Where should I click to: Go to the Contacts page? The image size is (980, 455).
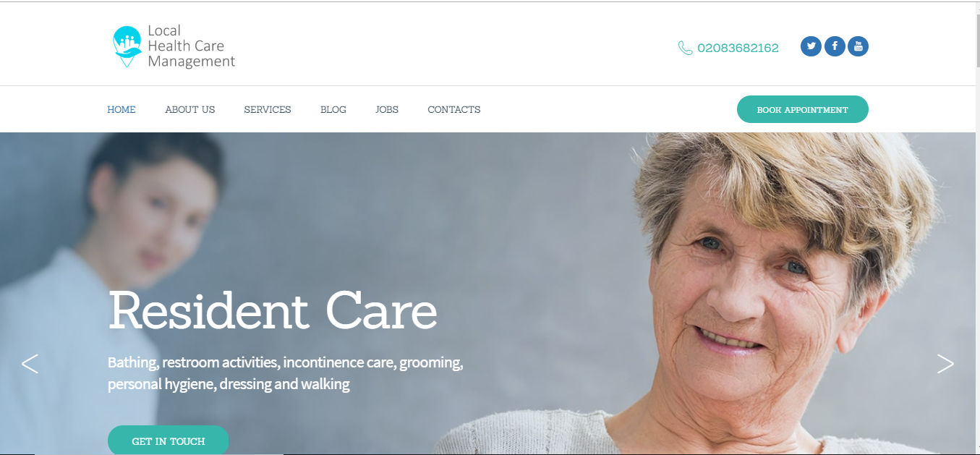coord(454,110)
